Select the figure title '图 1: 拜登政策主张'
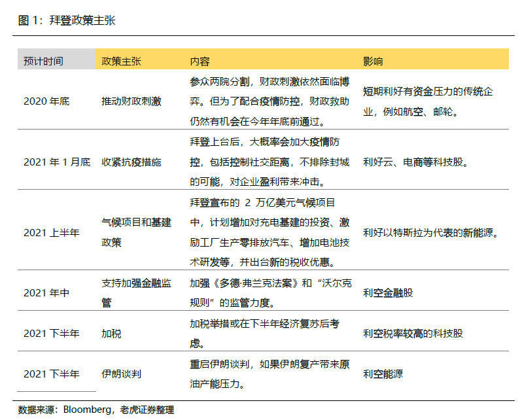The image size is (522, 420). coord(67,20)
